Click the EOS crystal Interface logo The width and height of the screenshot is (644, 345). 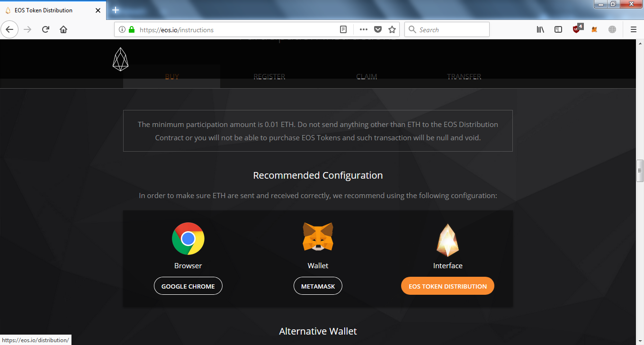447,240
